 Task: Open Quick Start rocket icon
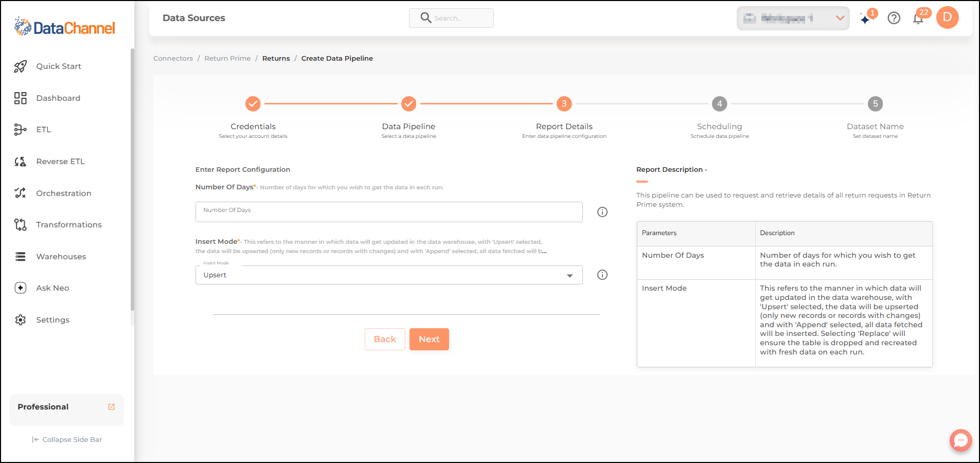(x=21, y=66)
